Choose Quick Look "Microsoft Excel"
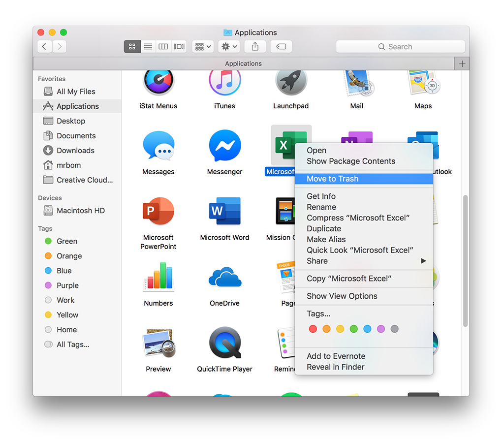The height and width of the screenshot is (440, 504). click(x=364, y=250)
